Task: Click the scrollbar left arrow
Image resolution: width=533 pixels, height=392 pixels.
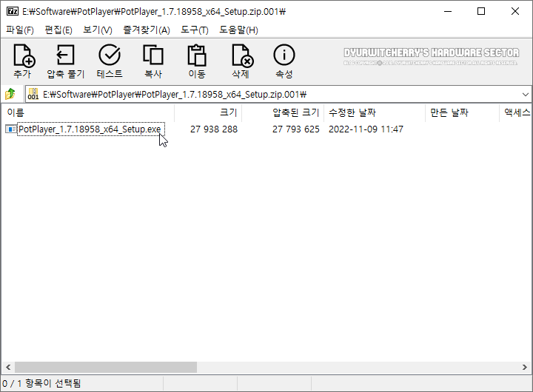Action: [8, 367]
